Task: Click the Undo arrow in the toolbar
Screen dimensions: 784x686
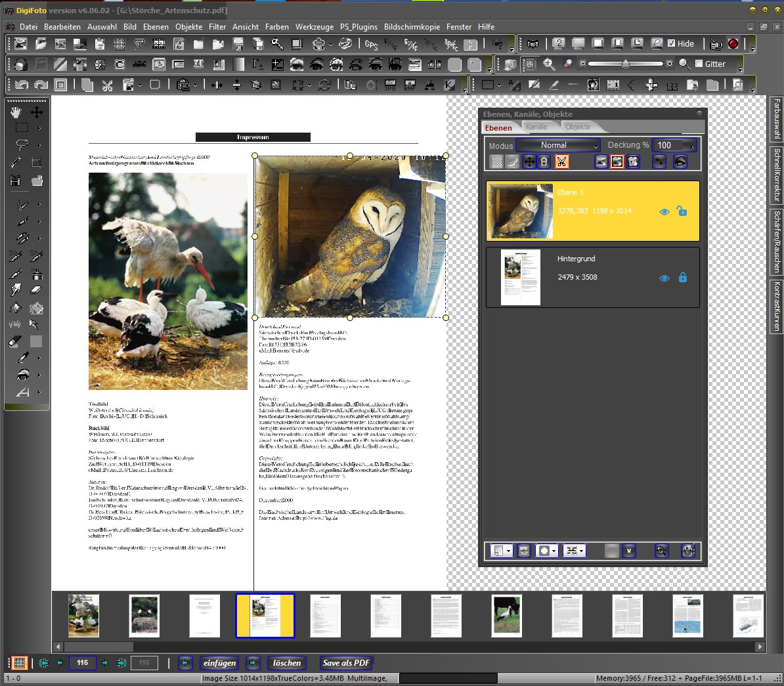Action: 22,85
